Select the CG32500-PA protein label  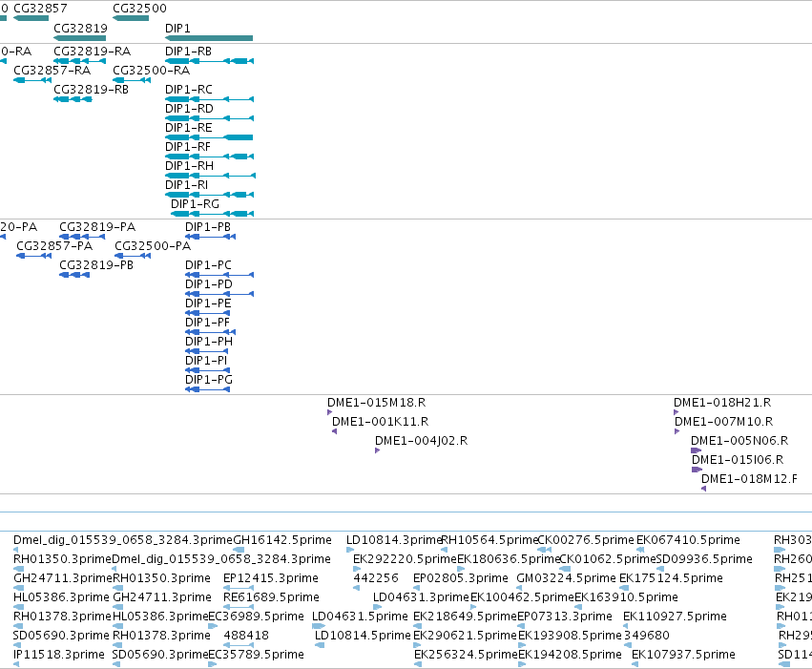[x=153, y=246]
